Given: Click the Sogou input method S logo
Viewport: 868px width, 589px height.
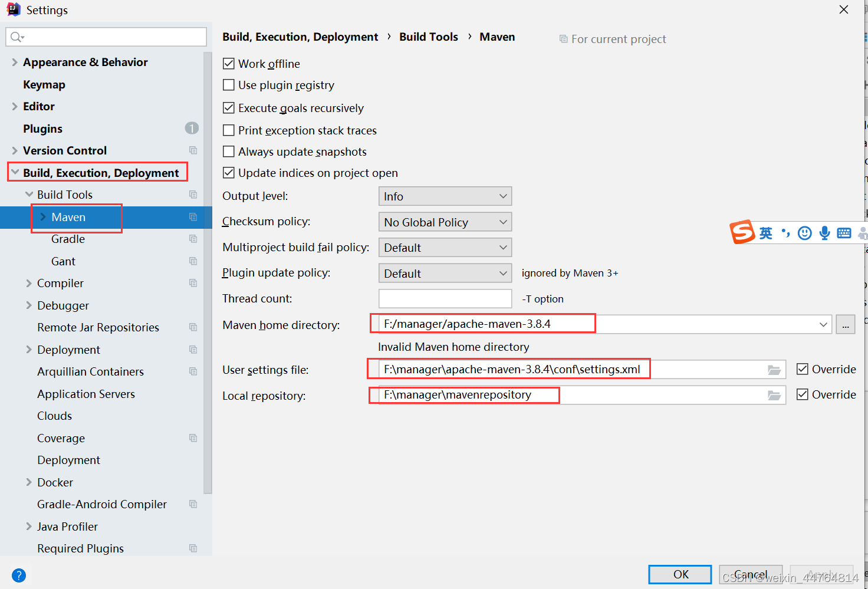Looking at the screenshot, I should pyautogui.click(x=742, y=232).
